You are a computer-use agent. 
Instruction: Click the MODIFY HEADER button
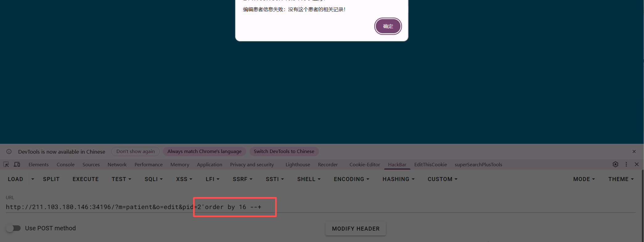pyautogui.click(x=355, y=229)
